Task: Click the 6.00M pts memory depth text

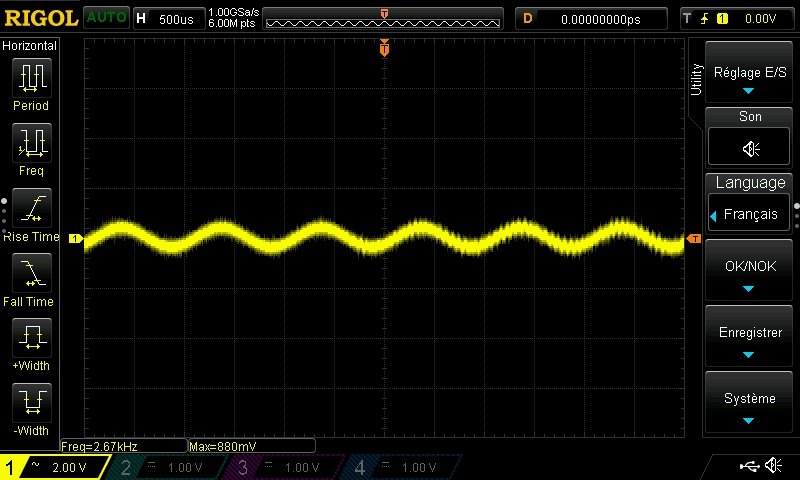Action: click(232, 23)
